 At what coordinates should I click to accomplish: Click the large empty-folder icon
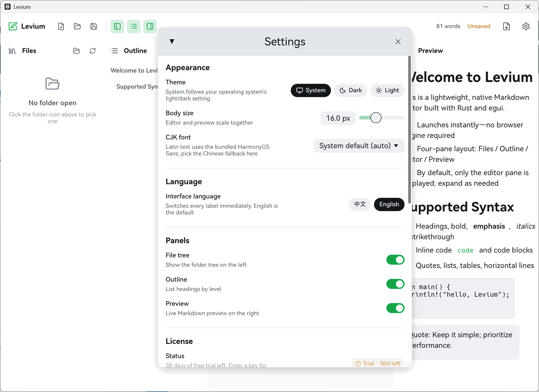pyautogui.click(x=52, y=84)
